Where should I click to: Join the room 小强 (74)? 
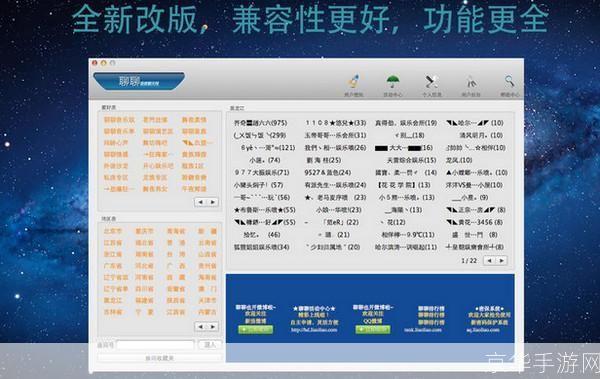(x=265, y=160)
